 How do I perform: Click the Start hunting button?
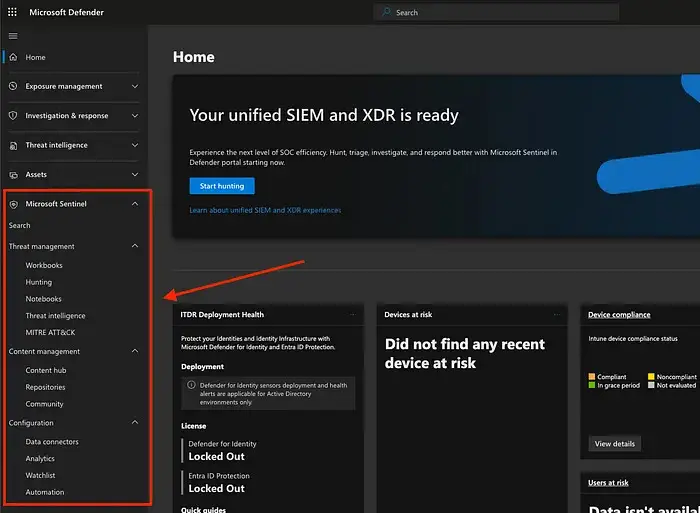click(222, 186)
